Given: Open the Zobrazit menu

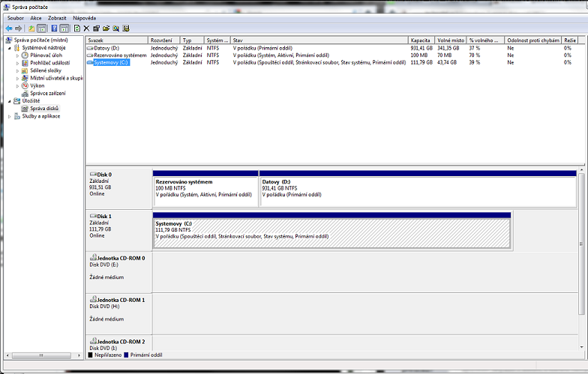Looking at the screenshot, I should (x=57, y=17).
